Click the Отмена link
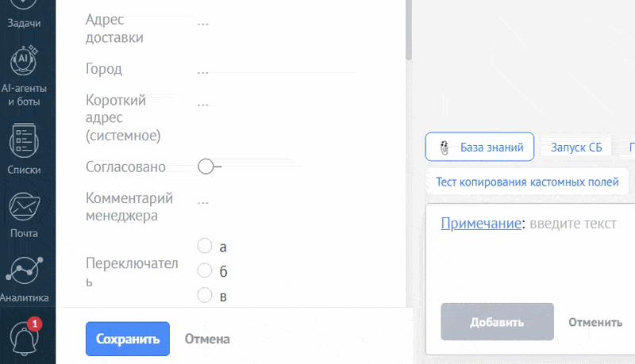Viewport: 635px width, 364px height. pyautogui.click(x=207, y=339)
